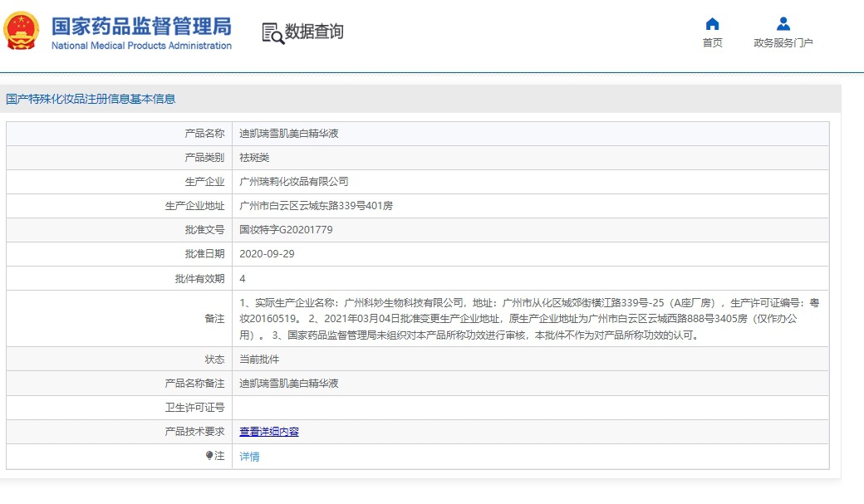Viewport: 864px width, 504px height.
Task: Open the 详情 note link
Action: point(249,457)
